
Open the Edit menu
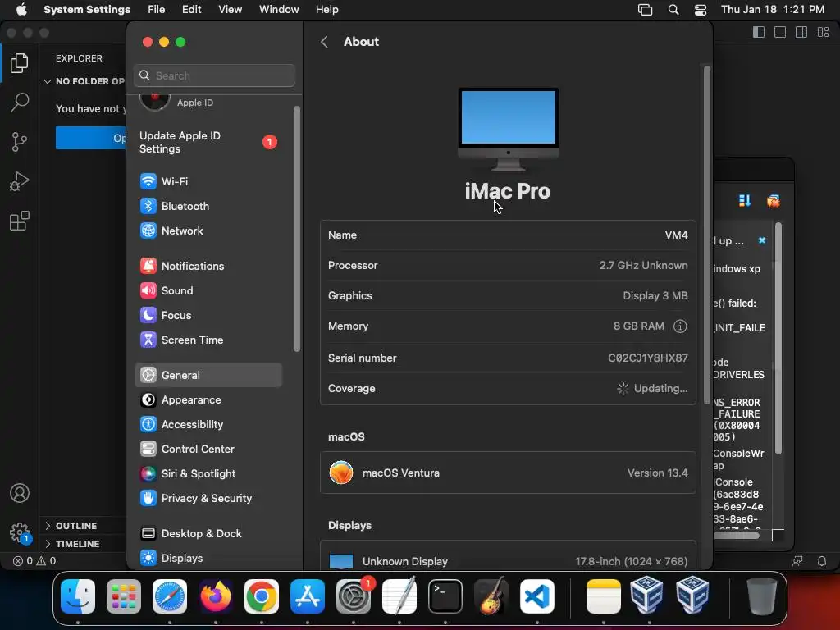191,10
